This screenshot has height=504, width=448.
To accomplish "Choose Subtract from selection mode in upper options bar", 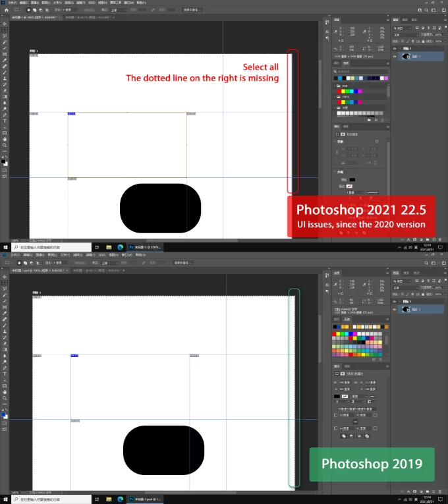I will click(x=40, y=10).
